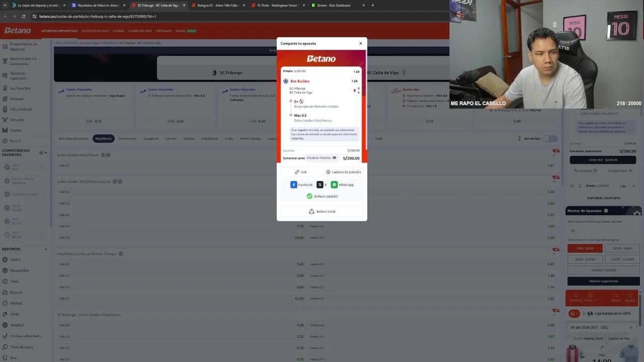Open Los Favoritos in sidebar
Screen dimensions: 644x362
(x=20, y=88)
